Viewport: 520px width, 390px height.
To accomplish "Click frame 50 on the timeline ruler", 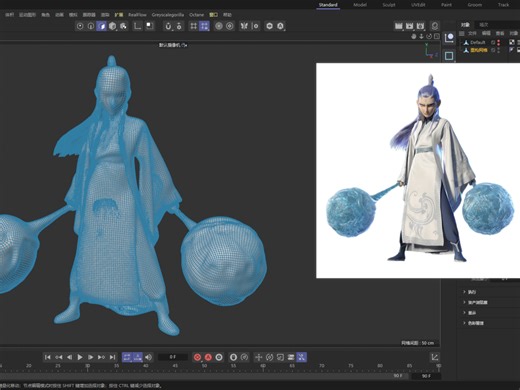I will tap(204, 366).
